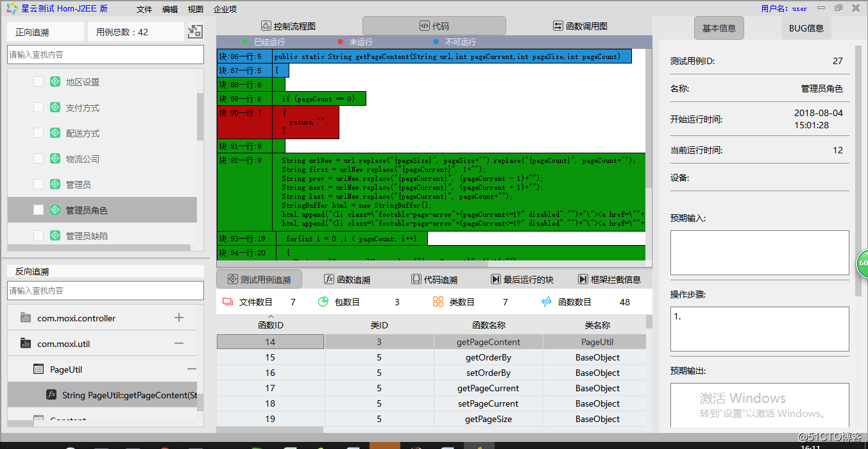Tick the 地区设置 checkbox
This screenshot has height=449, width=868.
click(38, 82)
